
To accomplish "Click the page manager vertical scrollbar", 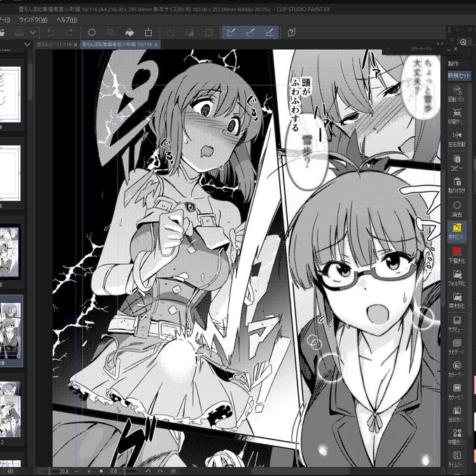I will tap(30, 82).
